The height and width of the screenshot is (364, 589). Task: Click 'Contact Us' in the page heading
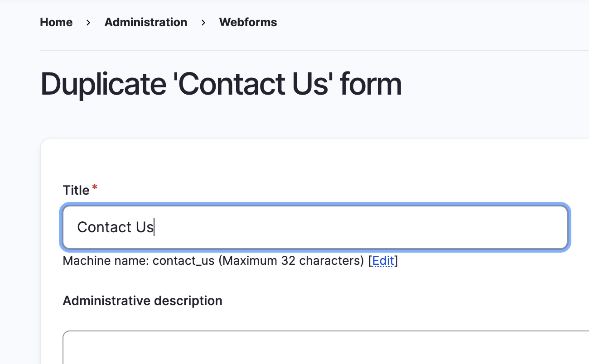252,84
